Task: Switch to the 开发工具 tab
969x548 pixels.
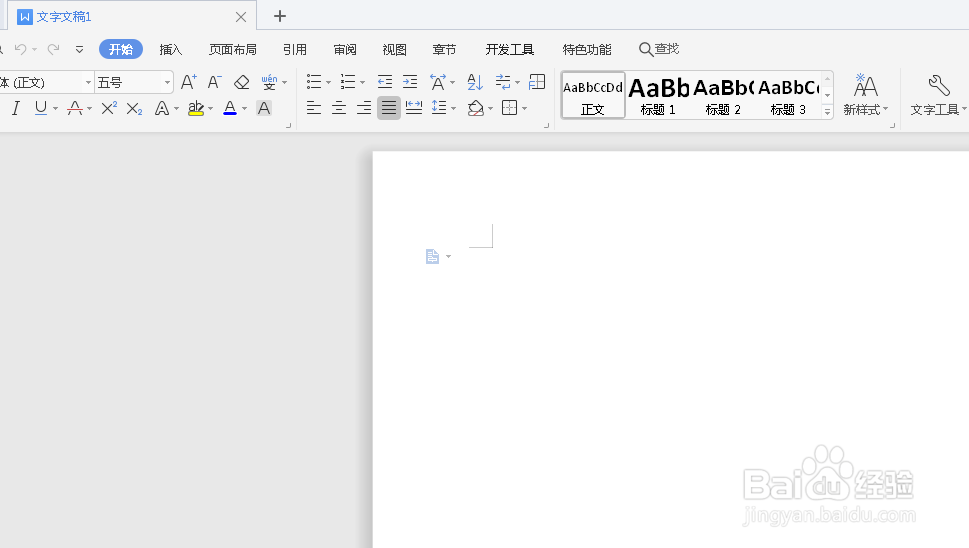Action: coord(510,49)
